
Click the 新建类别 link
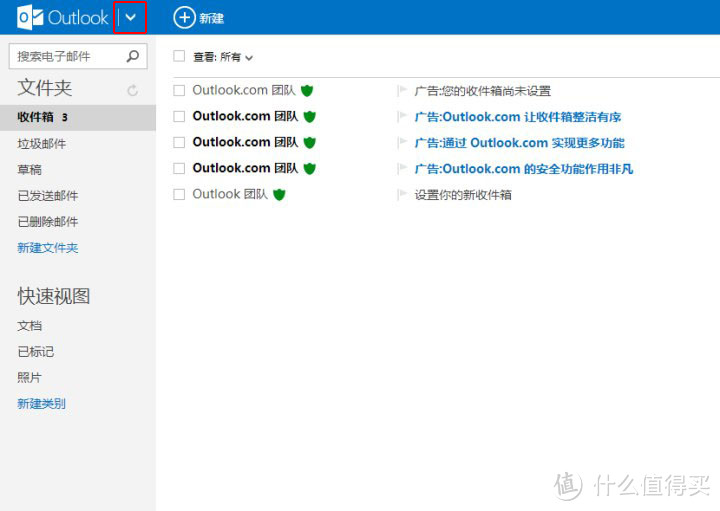[42, 404]
